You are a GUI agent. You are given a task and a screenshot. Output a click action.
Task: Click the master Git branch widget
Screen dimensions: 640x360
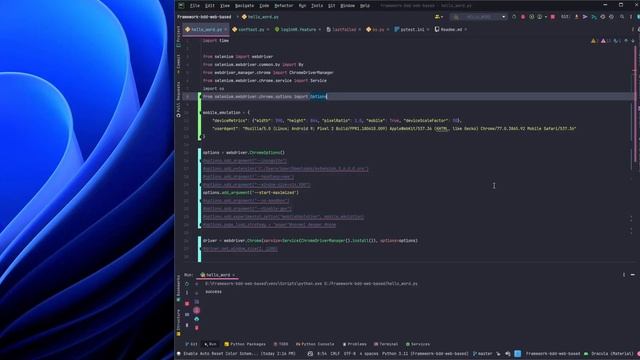tap(482, 353)
